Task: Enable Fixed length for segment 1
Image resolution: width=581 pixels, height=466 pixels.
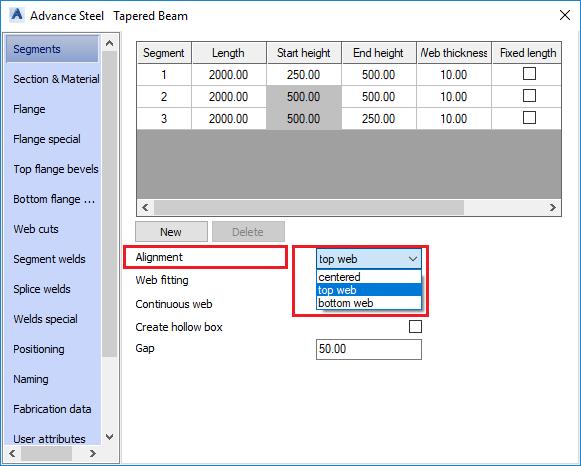Action: click(529, 73)
